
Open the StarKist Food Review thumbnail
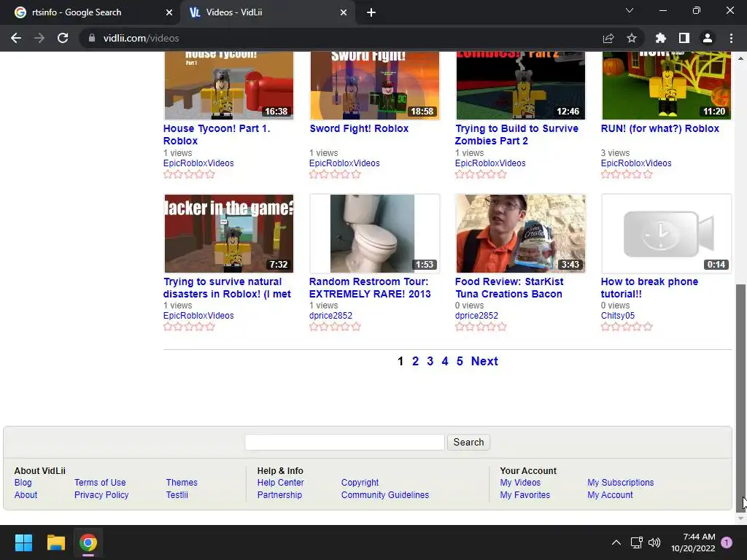(520, 233)
